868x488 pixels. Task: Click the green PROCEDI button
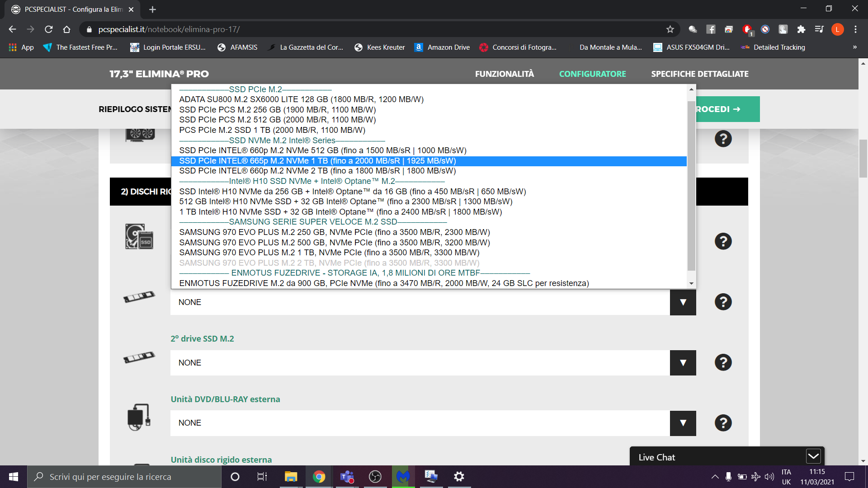click(728, 109)
